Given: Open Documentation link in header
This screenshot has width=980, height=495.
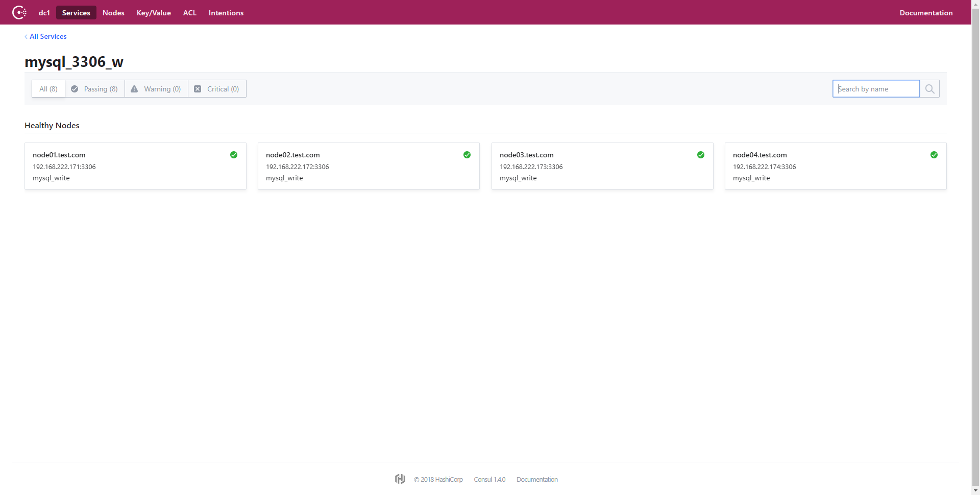Looking at the screenshot, I should click(x=926, y=13).
